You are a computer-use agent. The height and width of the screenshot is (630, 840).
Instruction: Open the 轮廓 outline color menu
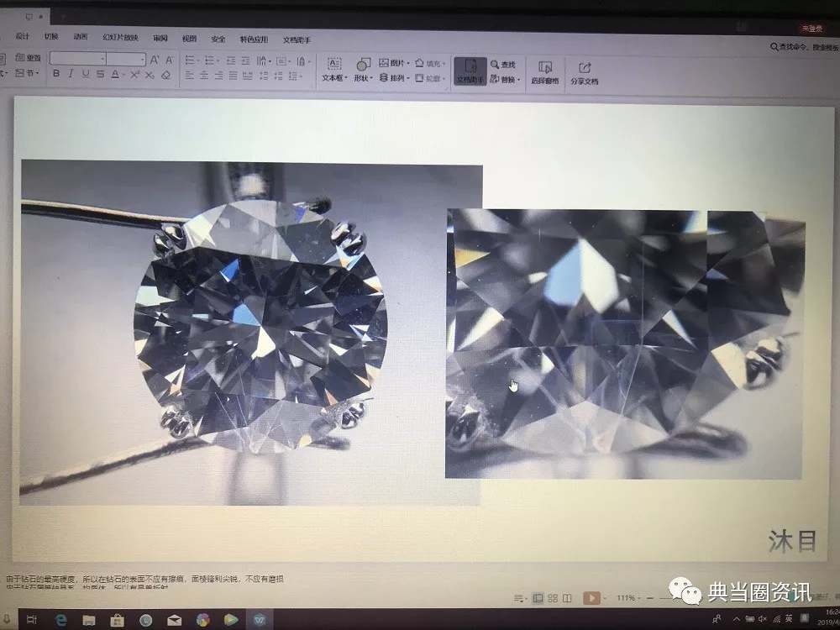430,79
